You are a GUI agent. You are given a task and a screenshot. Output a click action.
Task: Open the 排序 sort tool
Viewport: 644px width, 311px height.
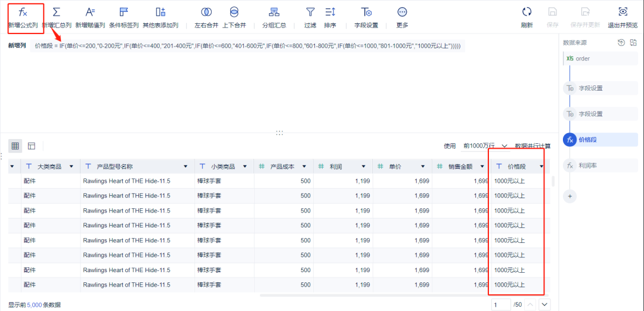coord(330,19)
